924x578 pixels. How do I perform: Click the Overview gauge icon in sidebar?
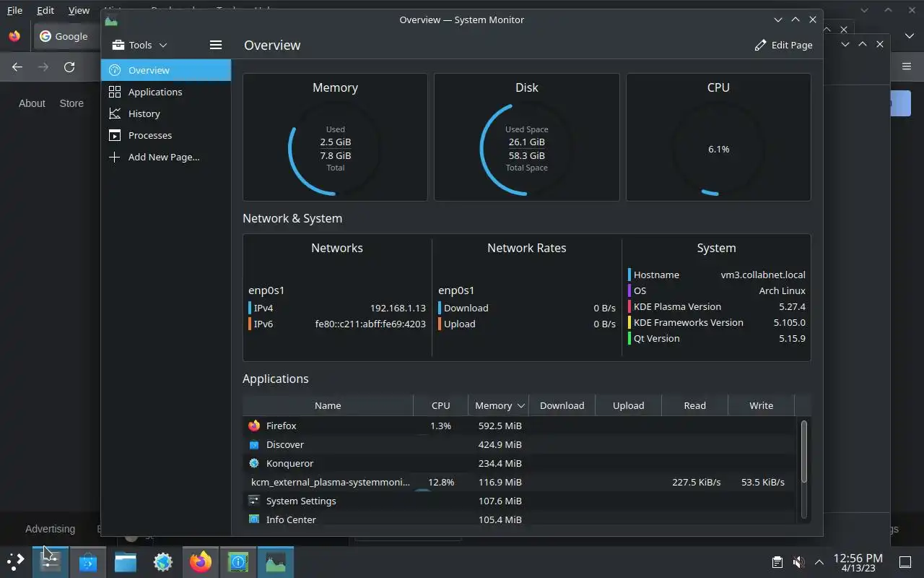click(x=114, y=70)
